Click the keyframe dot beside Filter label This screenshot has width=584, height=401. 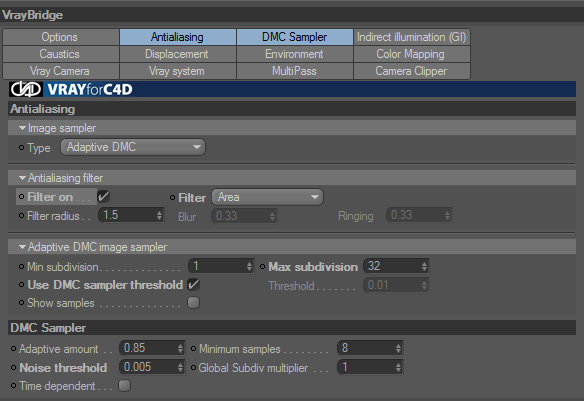pyautogui.click(x=172, y=197)
